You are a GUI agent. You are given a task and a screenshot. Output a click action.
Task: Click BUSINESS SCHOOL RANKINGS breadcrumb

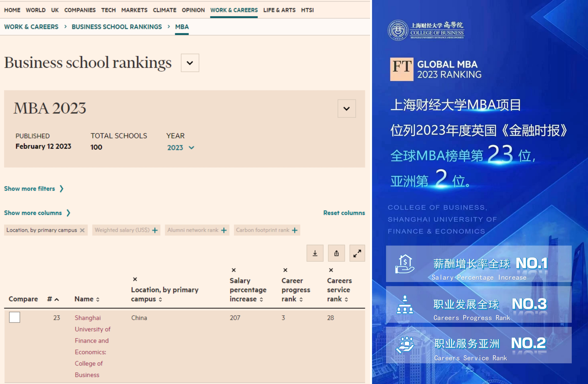click(x=117, y=27)
